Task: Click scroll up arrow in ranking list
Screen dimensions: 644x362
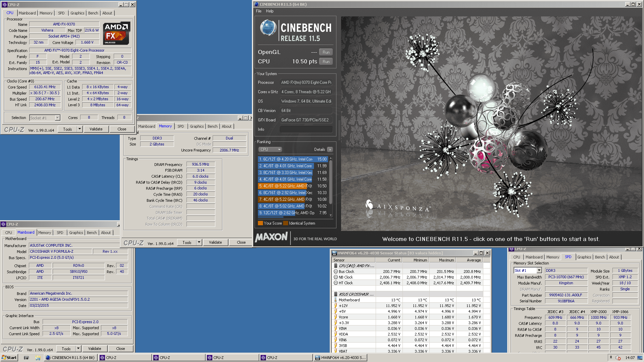Action: pyautogui.click(x=331, y=158)
